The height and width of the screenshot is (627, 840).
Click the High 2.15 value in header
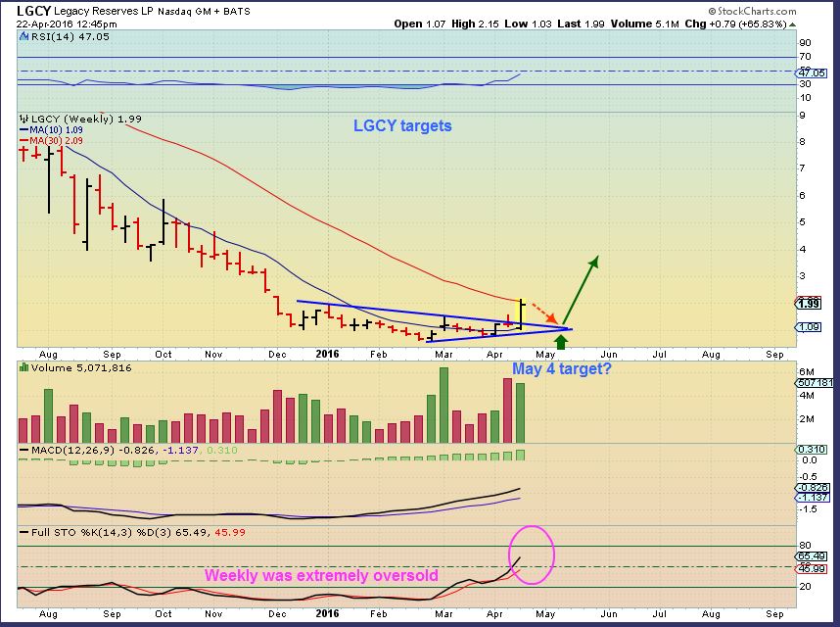(475, 24)
